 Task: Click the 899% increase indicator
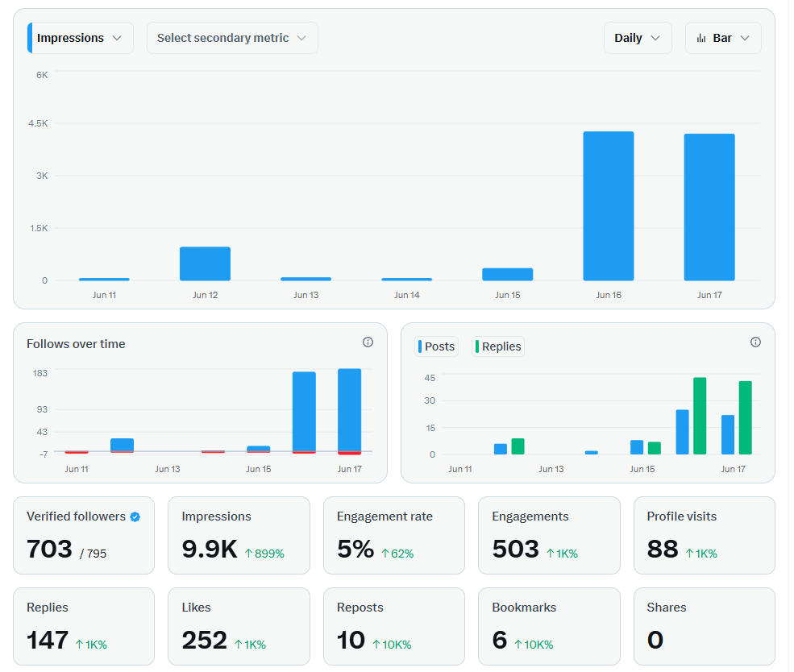(x=264, y=554)
